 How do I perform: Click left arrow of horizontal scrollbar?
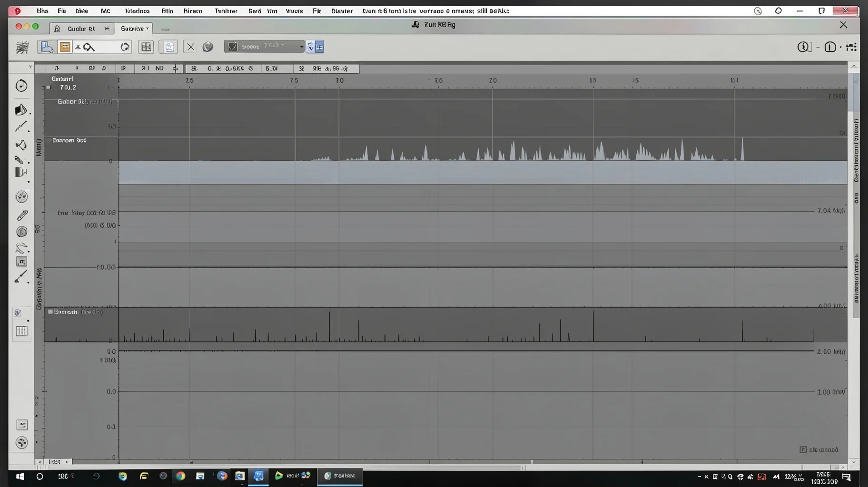click(x=40, y=462)
